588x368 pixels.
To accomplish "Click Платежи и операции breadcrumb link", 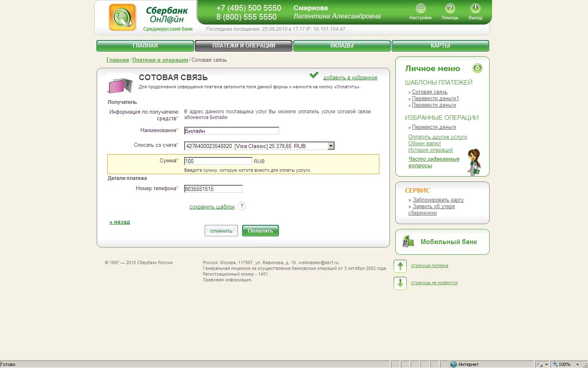I will point(160,60).
